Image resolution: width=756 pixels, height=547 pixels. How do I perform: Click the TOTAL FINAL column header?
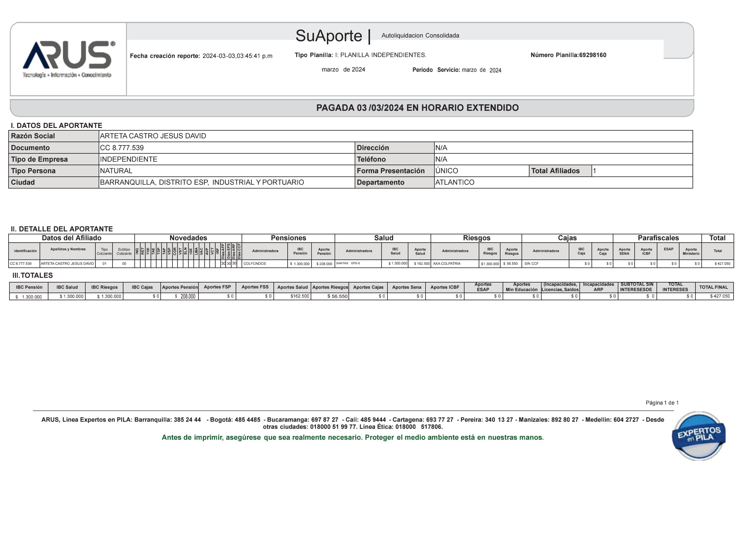(714, 287)
